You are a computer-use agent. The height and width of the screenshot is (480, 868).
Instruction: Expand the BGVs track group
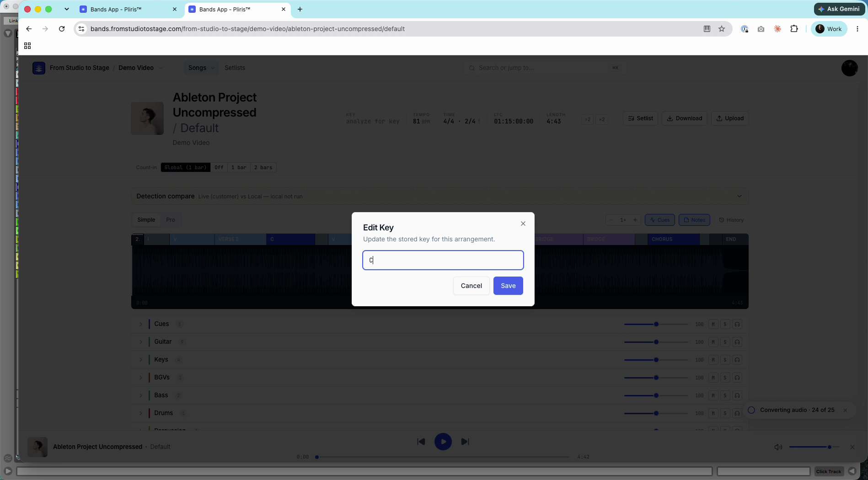coord(141,378)
